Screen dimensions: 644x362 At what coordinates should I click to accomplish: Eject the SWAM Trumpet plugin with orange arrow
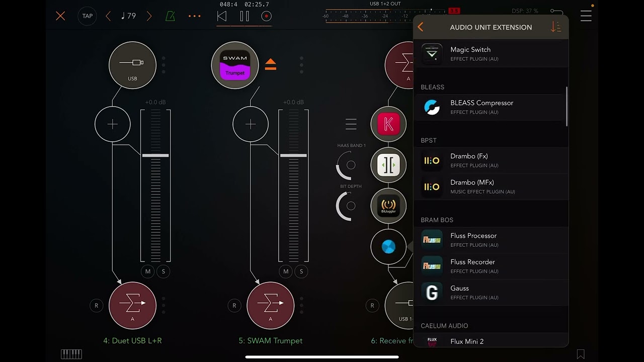coord(271,64)
